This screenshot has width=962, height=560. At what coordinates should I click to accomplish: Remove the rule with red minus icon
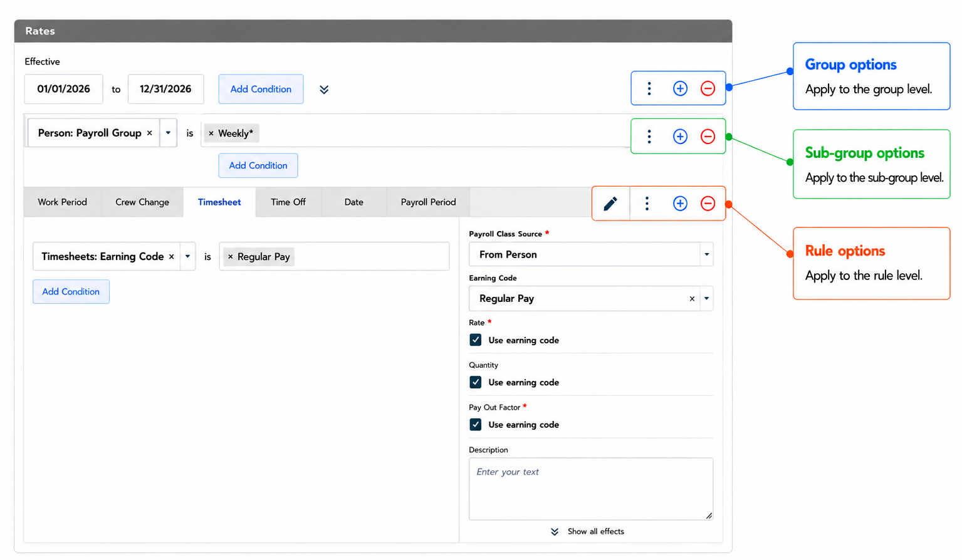[x=708, y=203]
